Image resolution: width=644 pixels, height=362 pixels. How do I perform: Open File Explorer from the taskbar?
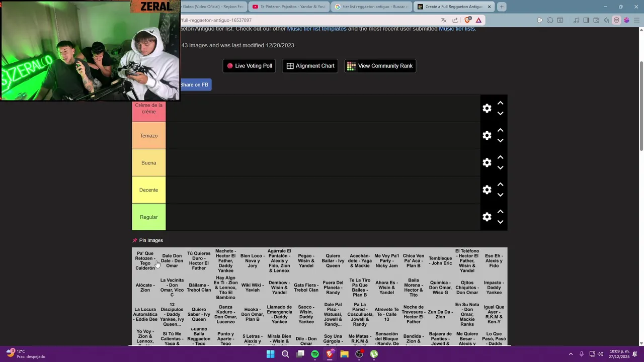pyautogui.click(x=345, y=354)
